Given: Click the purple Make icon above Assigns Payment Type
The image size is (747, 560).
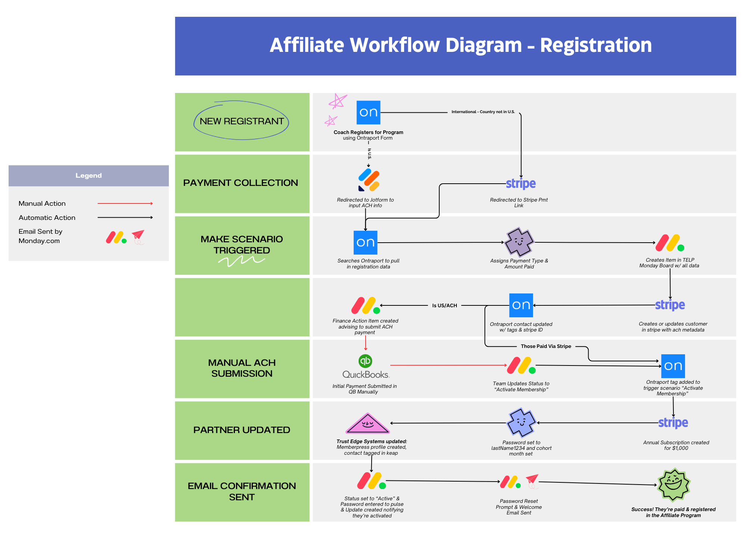Looking at the screenshot, I should [x=519, y=242].
